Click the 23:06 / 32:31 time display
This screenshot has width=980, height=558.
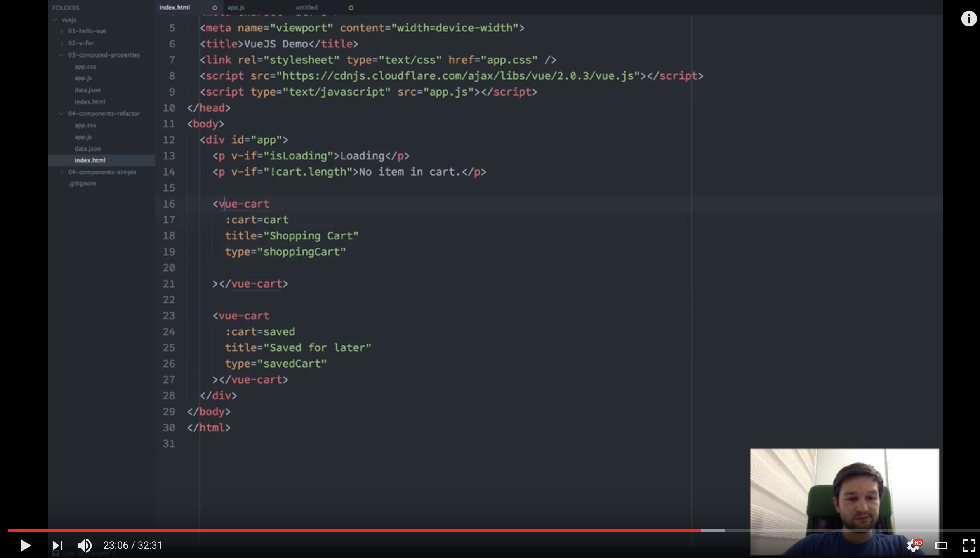[x=132, y=546]
